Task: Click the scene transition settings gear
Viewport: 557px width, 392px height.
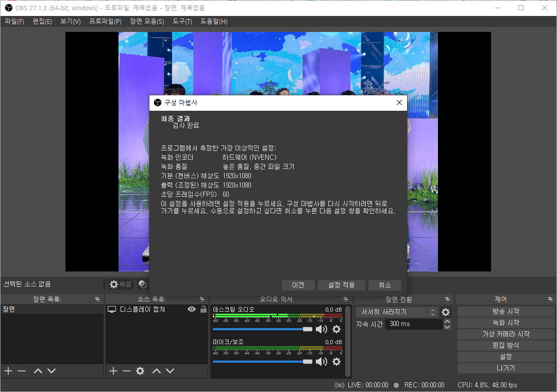Action: [446, 312]
